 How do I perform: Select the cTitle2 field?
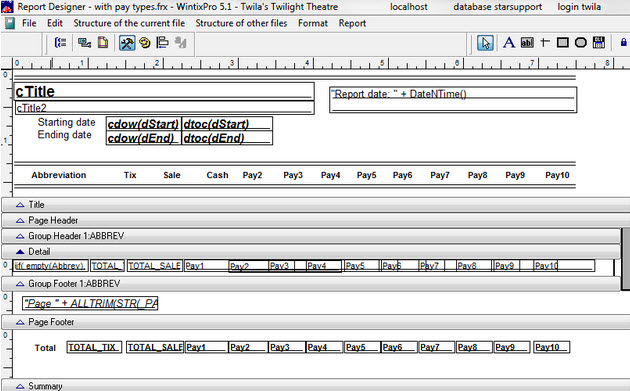pyautogui.click(x=164, y=108)
